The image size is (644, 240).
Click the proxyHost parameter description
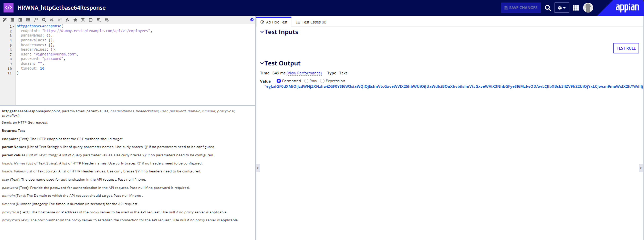[x=115, y=212]
